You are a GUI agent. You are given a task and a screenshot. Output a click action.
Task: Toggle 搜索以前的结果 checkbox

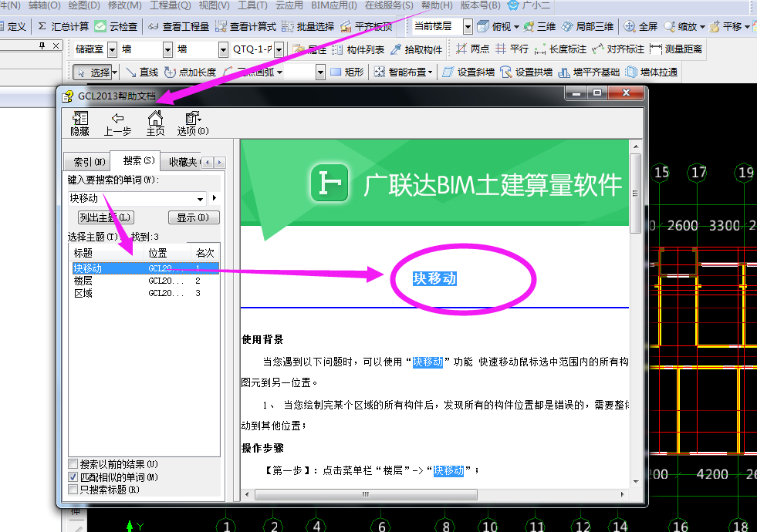(x=73, y=464)
